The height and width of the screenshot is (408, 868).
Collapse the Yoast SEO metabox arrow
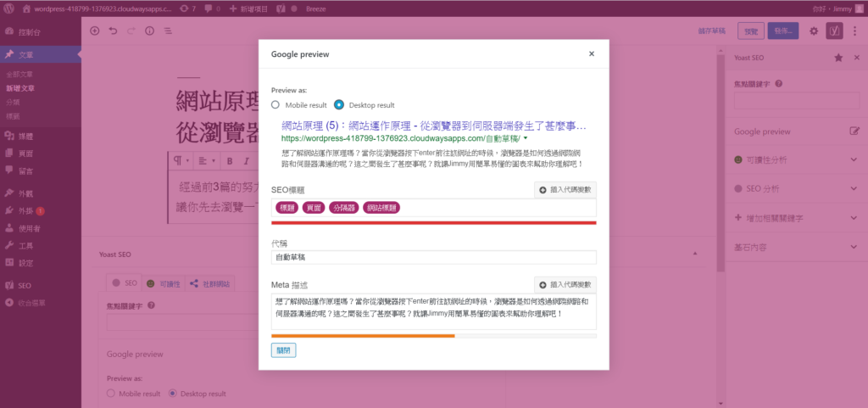pyautogui.click(x=695, y=253)
